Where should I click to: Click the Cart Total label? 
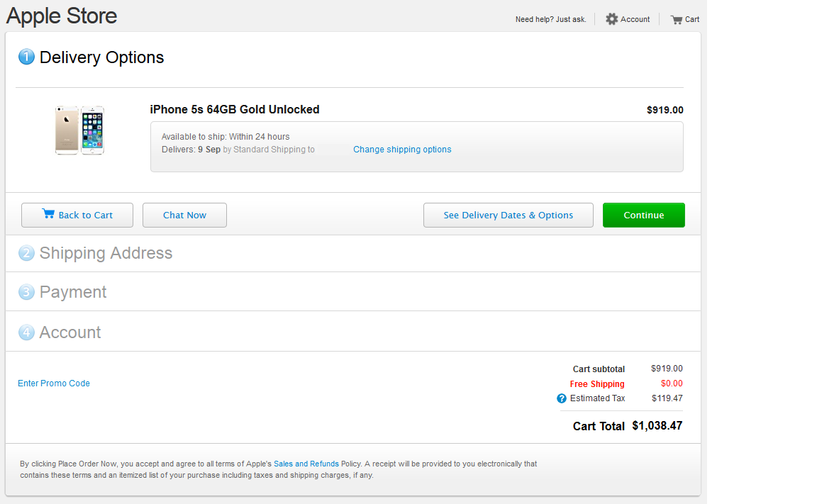point(599,426)
